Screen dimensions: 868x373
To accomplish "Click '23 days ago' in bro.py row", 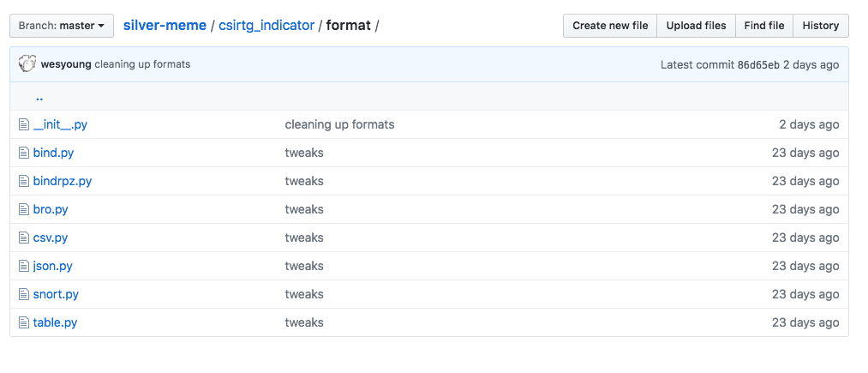I will point(805,209).
